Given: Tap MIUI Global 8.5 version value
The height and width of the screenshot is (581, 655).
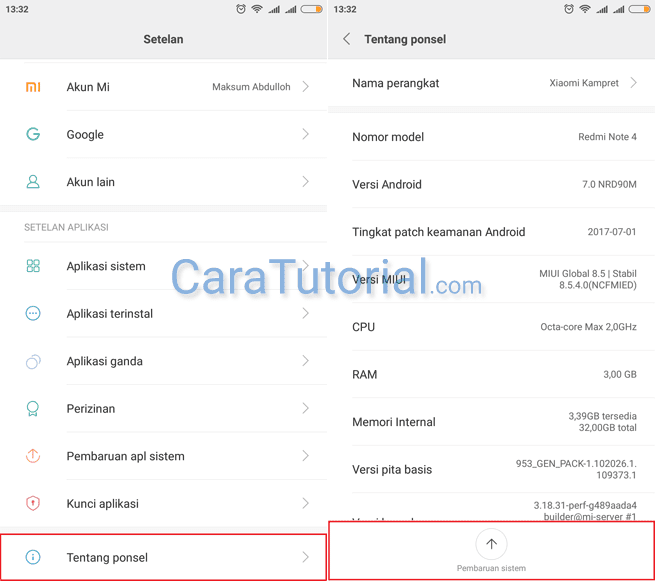Looking at the screenshot, I should click(588, 279).
